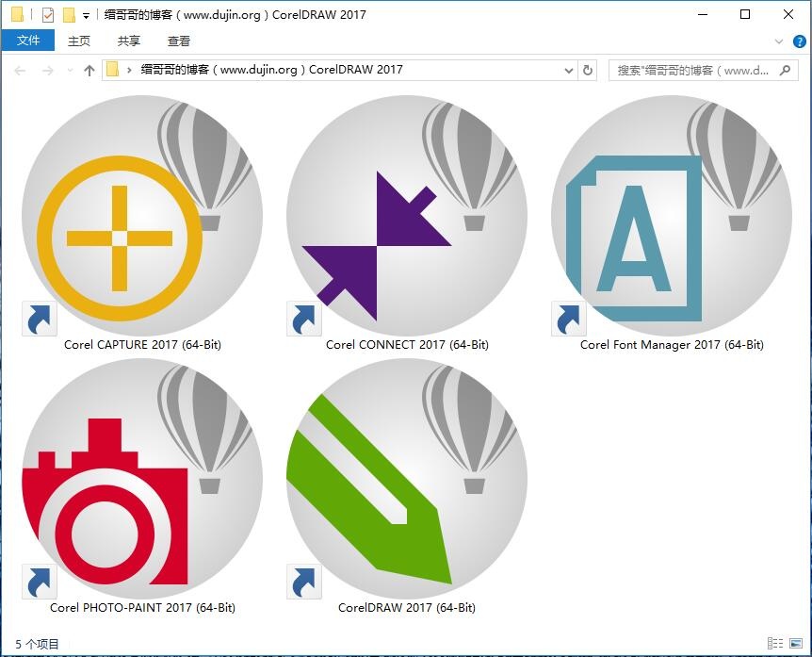Switch to the 共享 ribbon tab
The height and width of the screenshot is (657, 812).
(128, 41)
